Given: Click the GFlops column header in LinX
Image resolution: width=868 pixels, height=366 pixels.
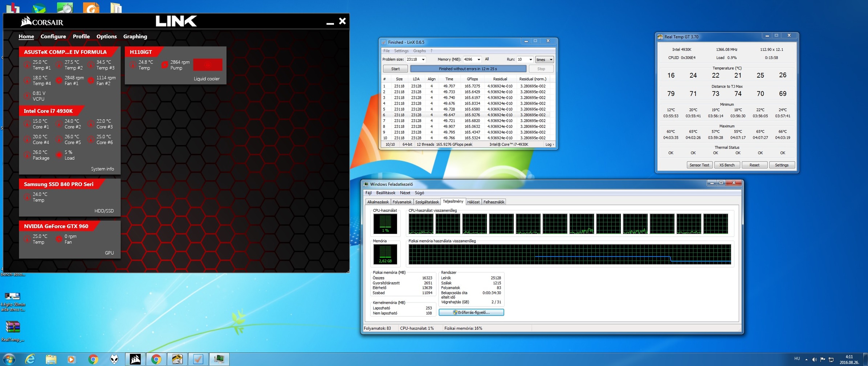Looking at the screenshot, I should 472,79.
